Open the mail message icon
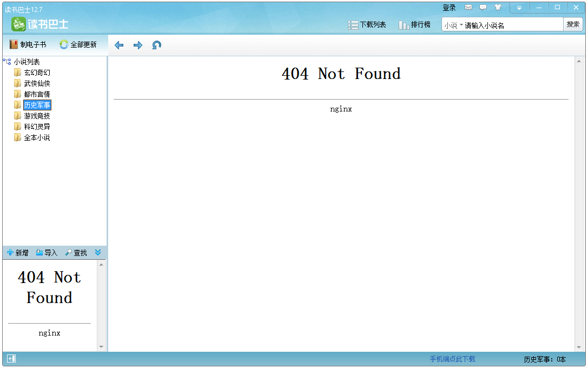The height and width of the screenshot is (368, 588). (468, 8)
